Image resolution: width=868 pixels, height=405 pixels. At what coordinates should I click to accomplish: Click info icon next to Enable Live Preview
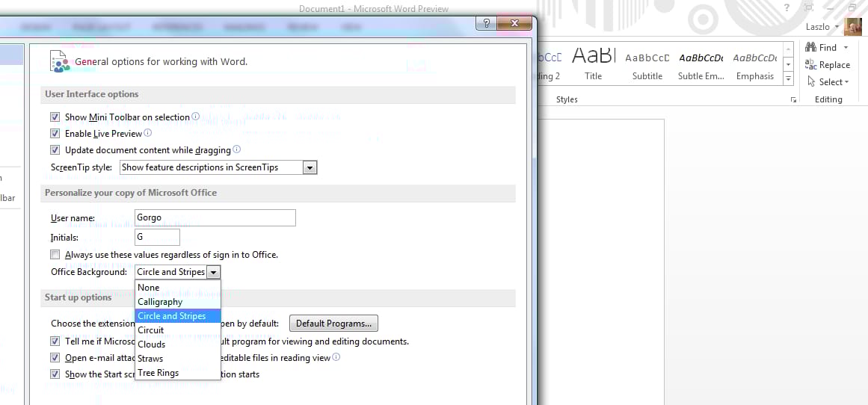[148, 133]
